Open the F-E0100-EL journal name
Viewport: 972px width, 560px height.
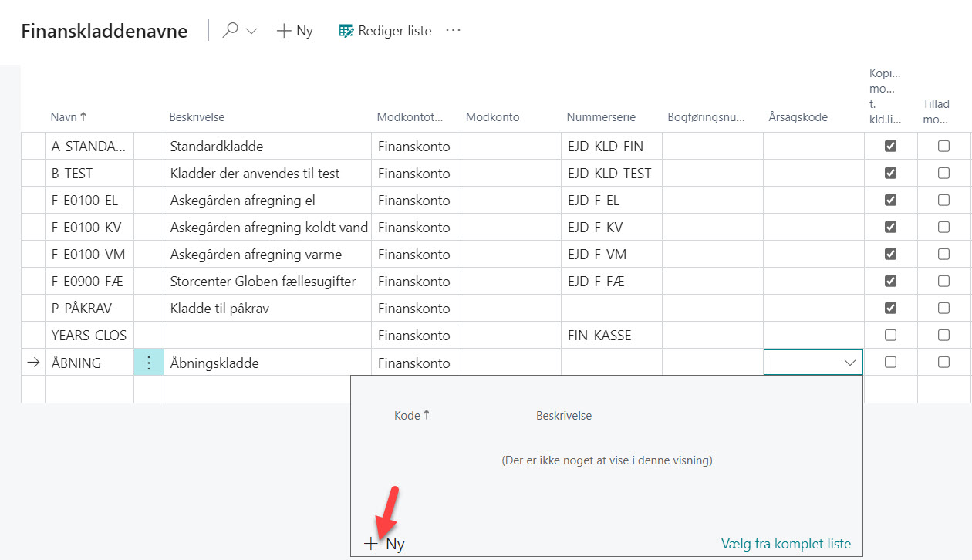point(85,201)
